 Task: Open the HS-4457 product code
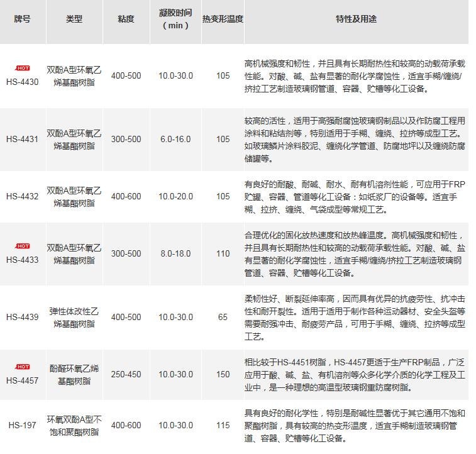coord(23,380)
